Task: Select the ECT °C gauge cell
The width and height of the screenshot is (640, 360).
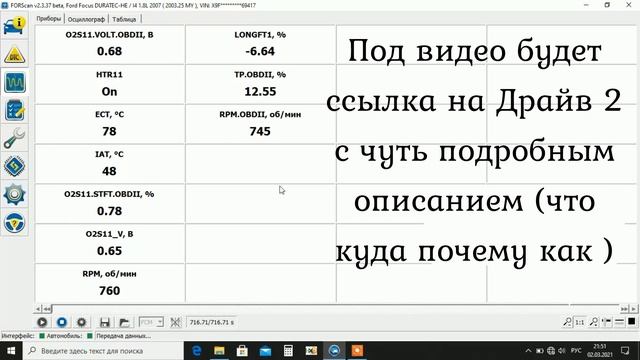Action: pyautogui.click(x=109, y=124)
